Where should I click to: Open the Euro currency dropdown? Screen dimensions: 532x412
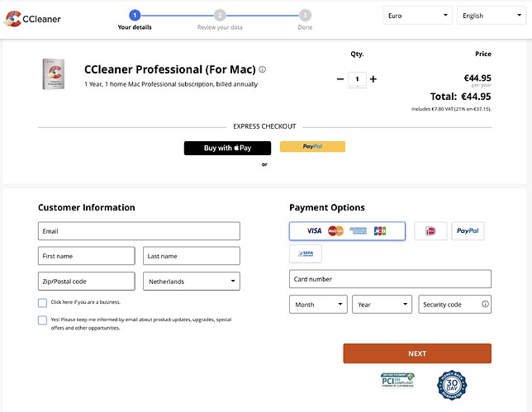(x=418, y=16)
